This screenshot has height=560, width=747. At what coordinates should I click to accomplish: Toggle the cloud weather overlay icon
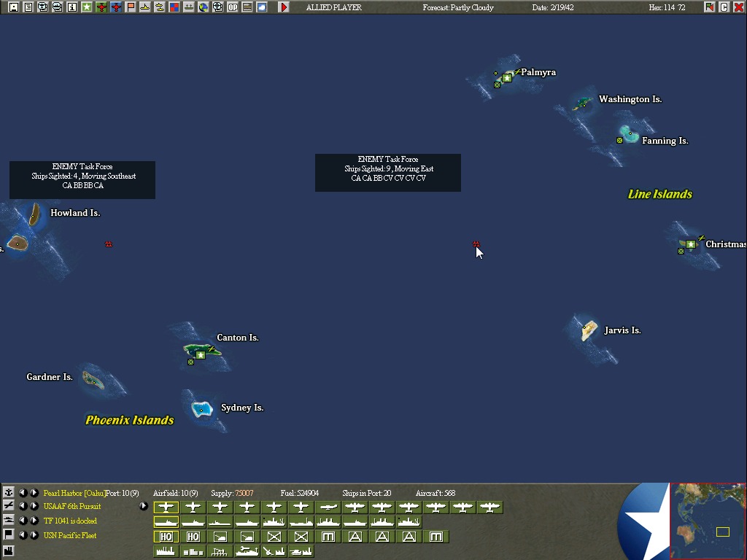pos(262,7)
